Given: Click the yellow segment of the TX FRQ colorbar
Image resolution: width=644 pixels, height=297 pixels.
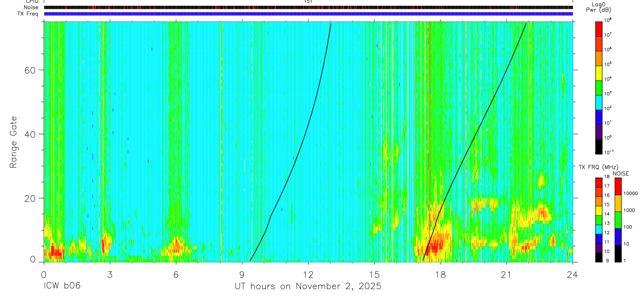Looking at the screenshot, I should [x=599, y=211].
